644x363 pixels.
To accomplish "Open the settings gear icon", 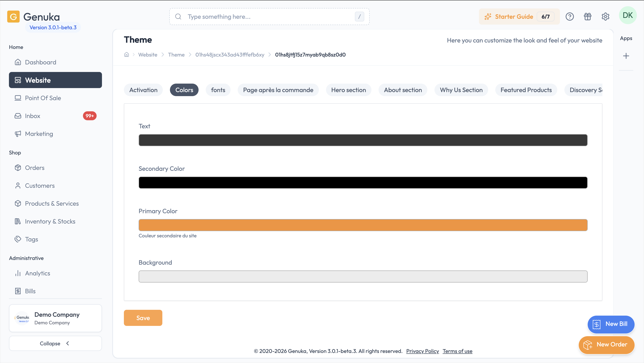I will tap(605, 17).
